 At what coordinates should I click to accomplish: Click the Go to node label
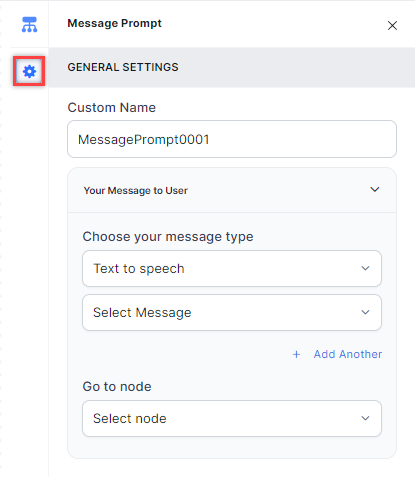(117, 387)
